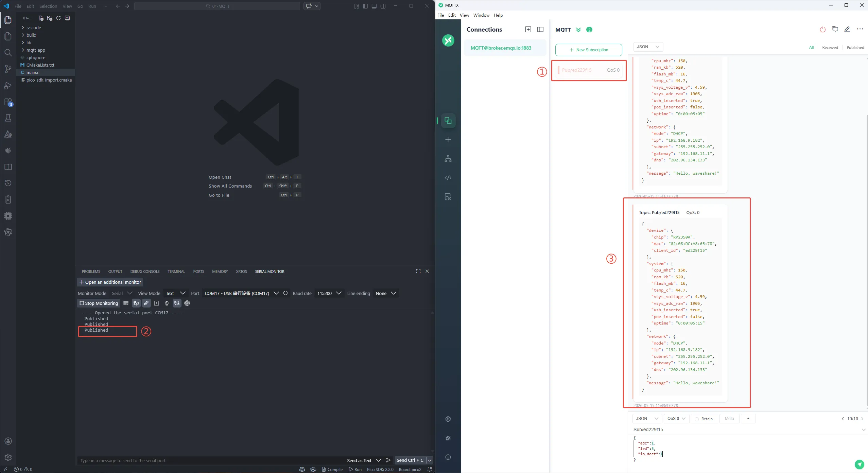Toggle MQTTX connections list layout icon

pos(540,30)
